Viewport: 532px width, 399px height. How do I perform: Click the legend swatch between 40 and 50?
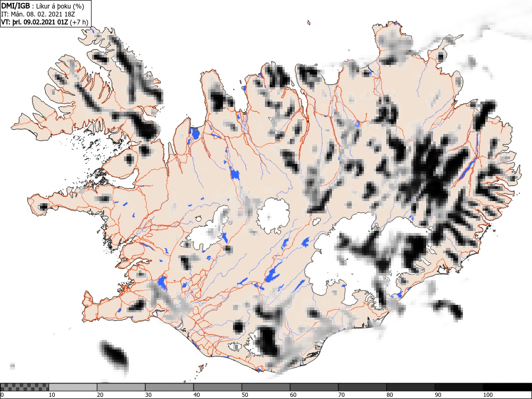point(218,387)
